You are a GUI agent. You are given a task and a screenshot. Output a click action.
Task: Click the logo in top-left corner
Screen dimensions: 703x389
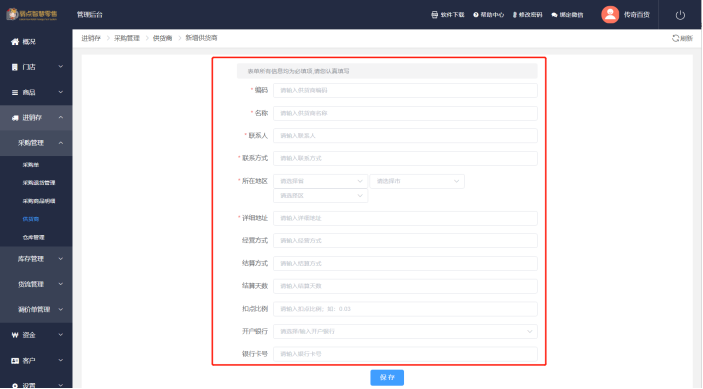click(x=32, y=14)
